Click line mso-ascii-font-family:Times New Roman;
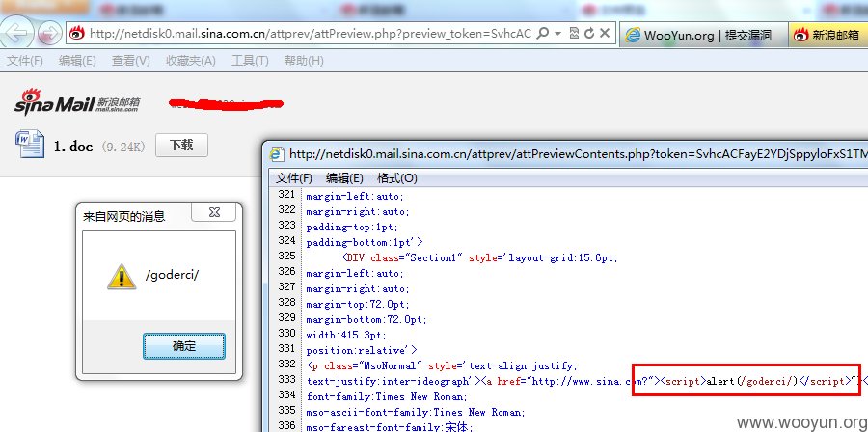Viewport: 868px width, 432px height. [416, 412]
